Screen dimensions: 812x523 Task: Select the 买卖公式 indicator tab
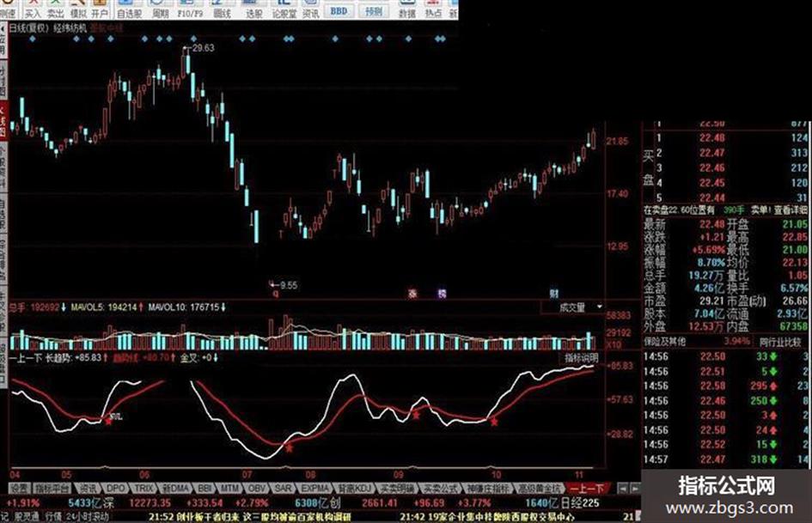(x=440, y=489)
